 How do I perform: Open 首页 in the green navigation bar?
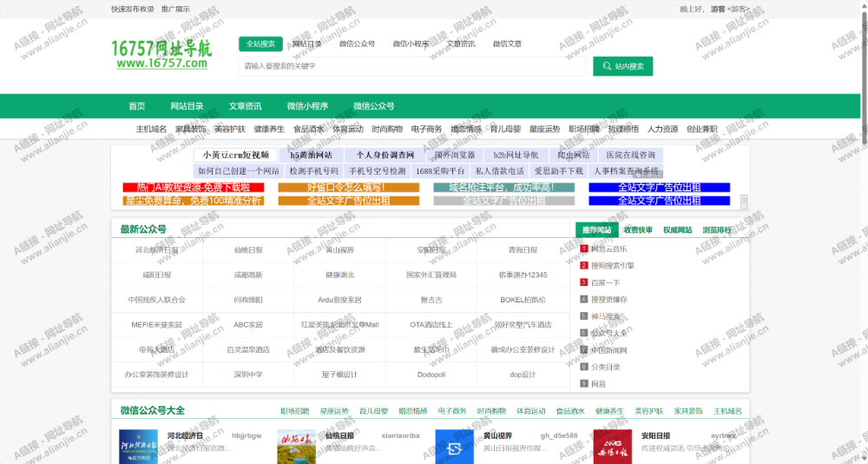click(x=137, y=106)
